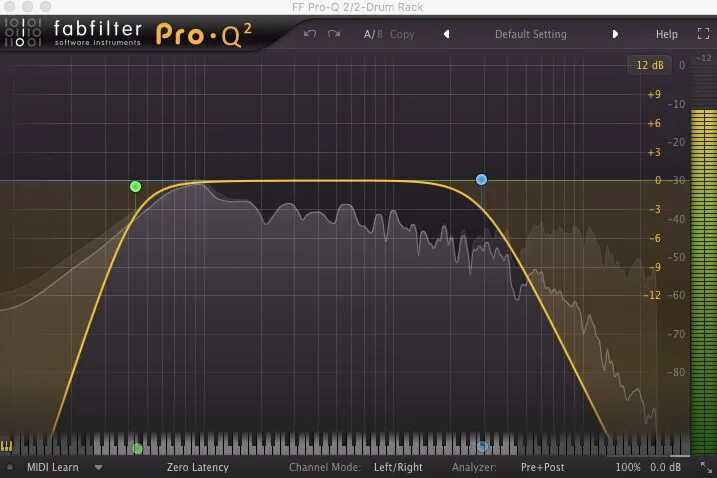Click the resize window arrow icon
The height and width of the screenshot is (478, 717).
coord(706,467)
